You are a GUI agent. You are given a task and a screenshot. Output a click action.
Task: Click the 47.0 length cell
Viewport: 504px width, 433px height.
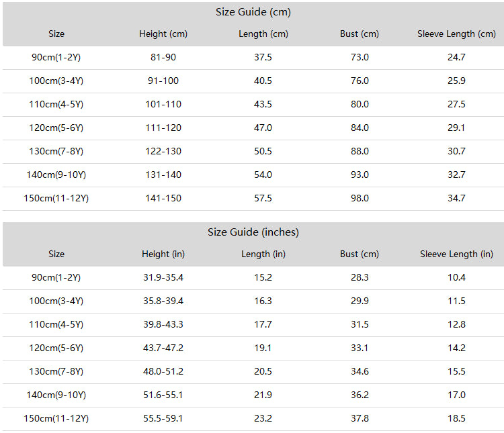point(263,128)
